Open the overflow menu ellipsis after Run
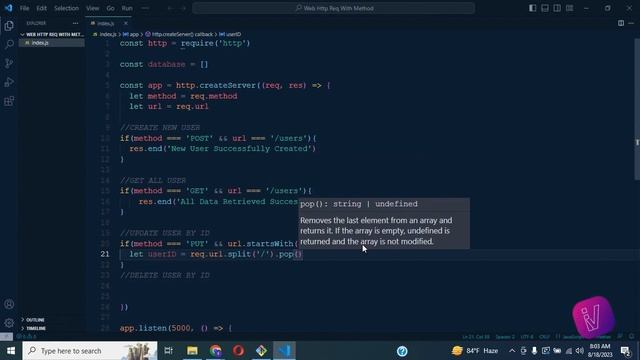 coord(145,8)
